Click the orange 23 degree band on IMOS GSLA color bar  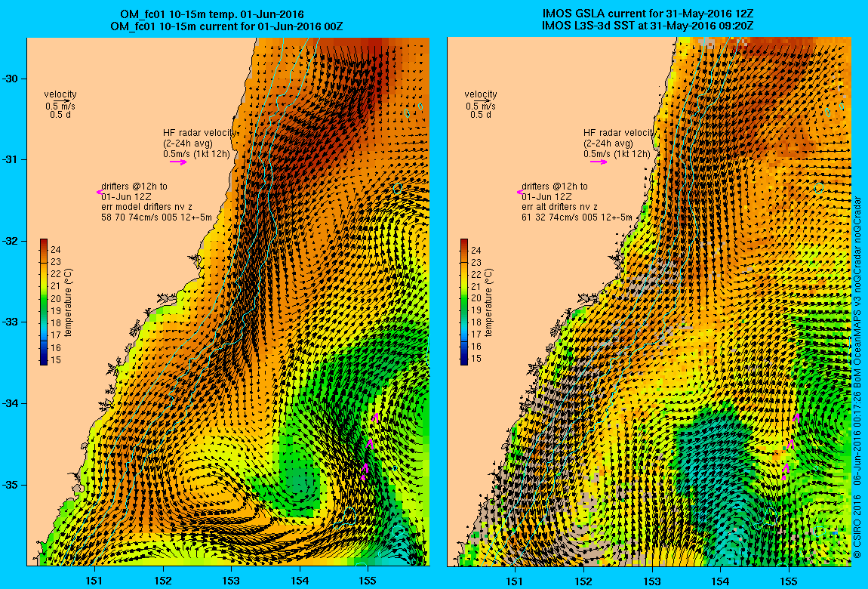464,262
